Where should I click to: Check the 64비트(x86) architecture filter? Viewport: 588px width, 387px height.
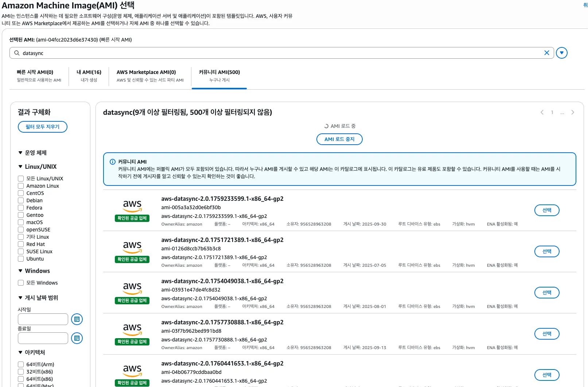(21, 379)
